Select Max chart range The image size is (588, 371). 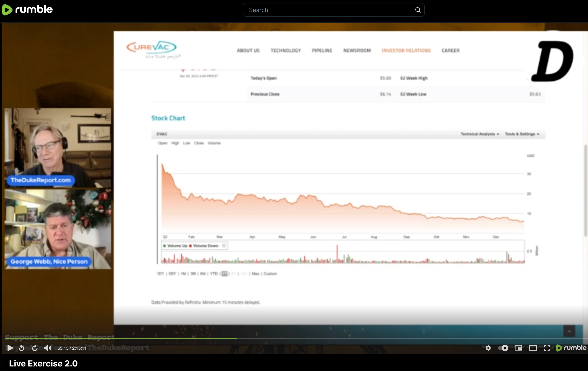[255, 274]
